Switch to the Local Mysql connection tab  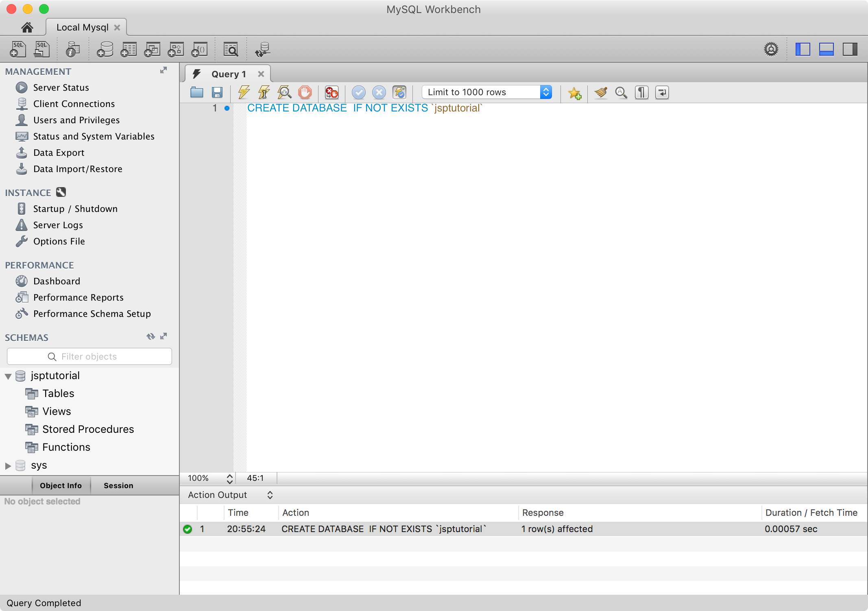point(83,27)
